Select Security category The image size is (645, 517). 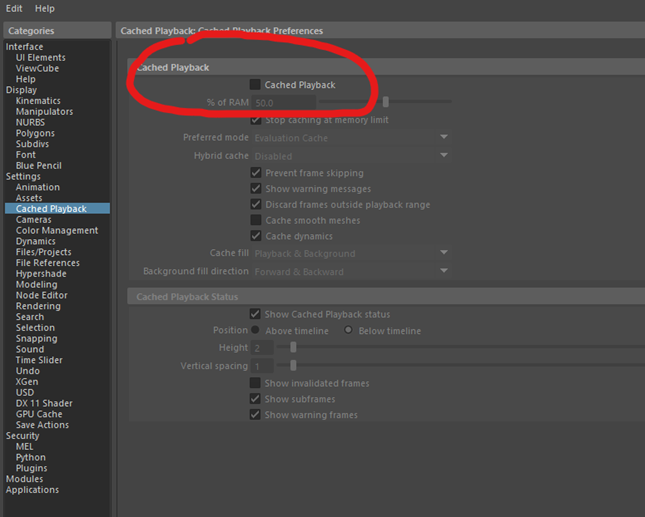click(22, 436)
